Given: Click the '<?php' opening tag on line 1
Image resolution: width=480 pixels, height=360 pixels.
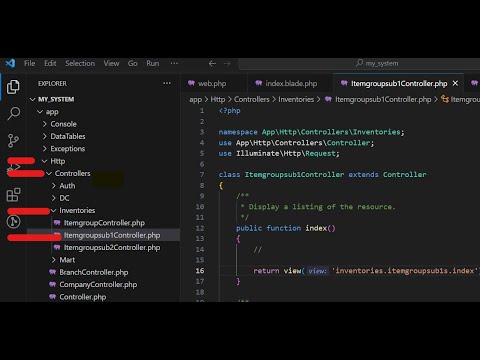Looking at the screenshot, I should [x=230, y=111].
